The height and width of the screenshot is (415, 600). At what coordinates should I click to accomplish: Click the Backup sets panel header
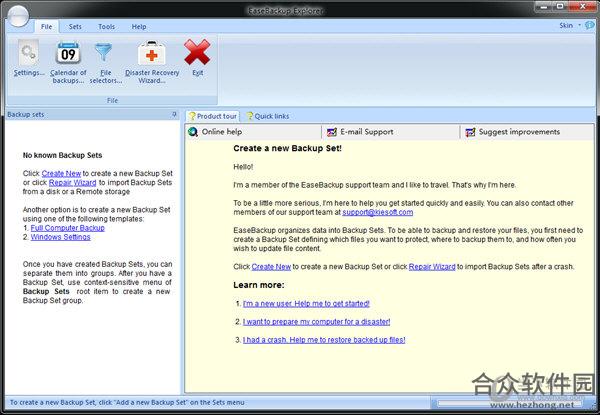pyautogui.click(x=92, y=114)
